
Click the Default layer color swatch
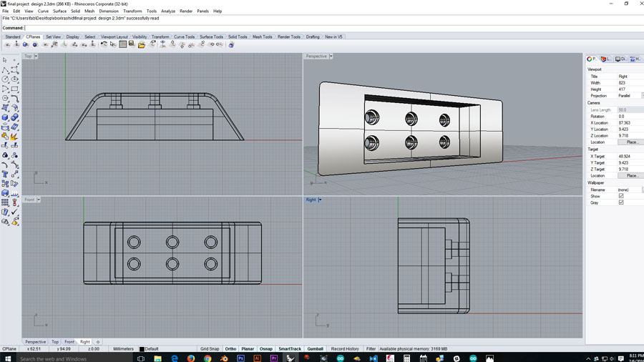pyautogui.click(x=142, y=349)
